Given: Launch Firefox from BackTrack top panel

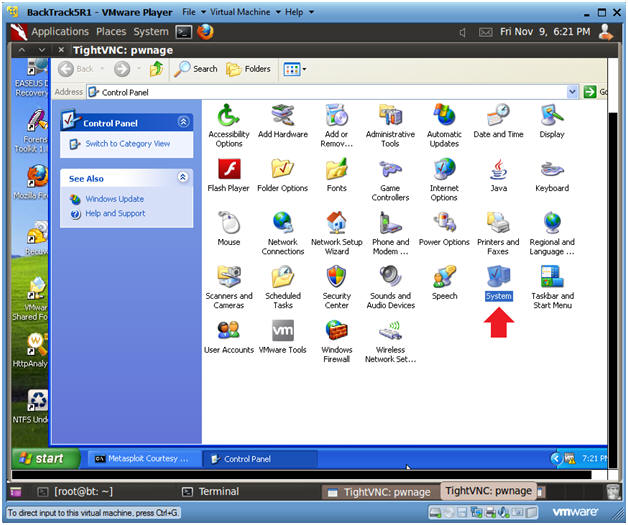Looking at the screenshot, I should coord(205,32).
